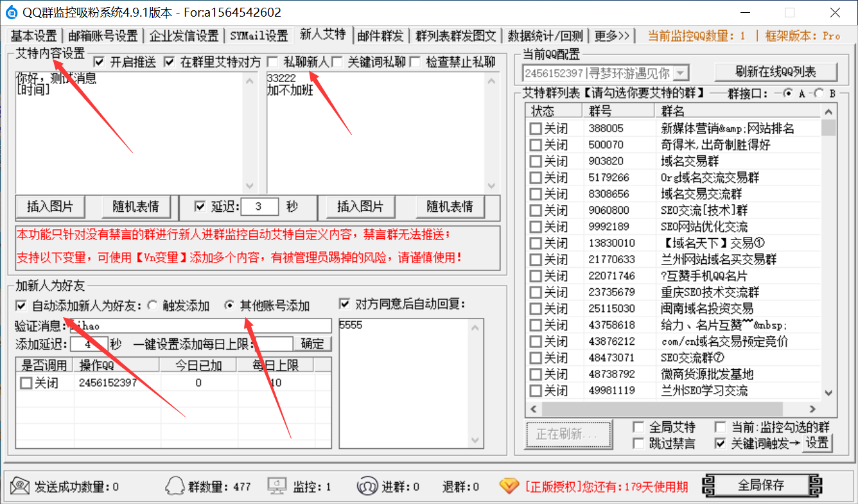
Task: Toggle 关键词触发 checkbox
Action: pyautogui.click(x=721, y=443)
